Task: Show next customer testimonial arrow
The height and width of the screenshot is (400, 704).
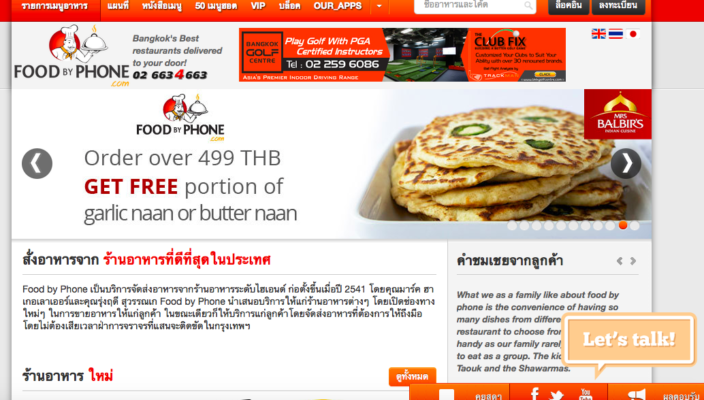Action: [633, 261]
